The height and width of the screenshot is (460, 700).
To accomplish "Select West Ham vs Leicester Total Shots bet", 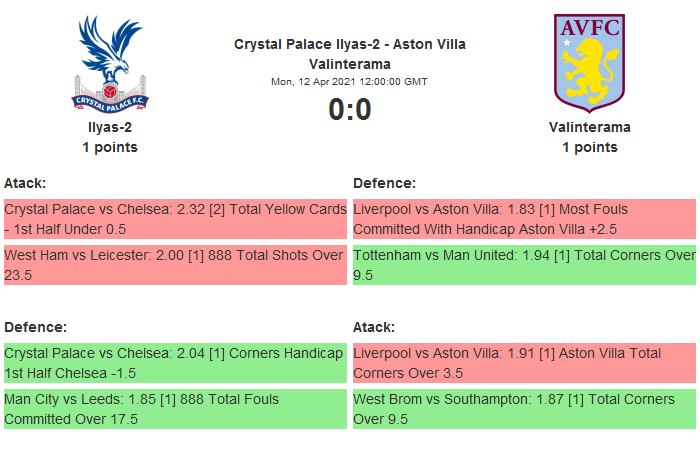I will point(174,265).
